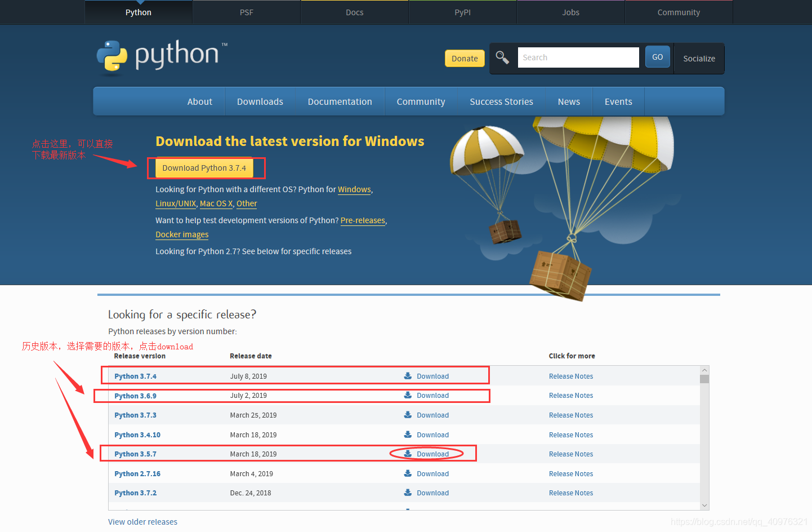Click download icon for Python 3.7.3

pos(408,415)
